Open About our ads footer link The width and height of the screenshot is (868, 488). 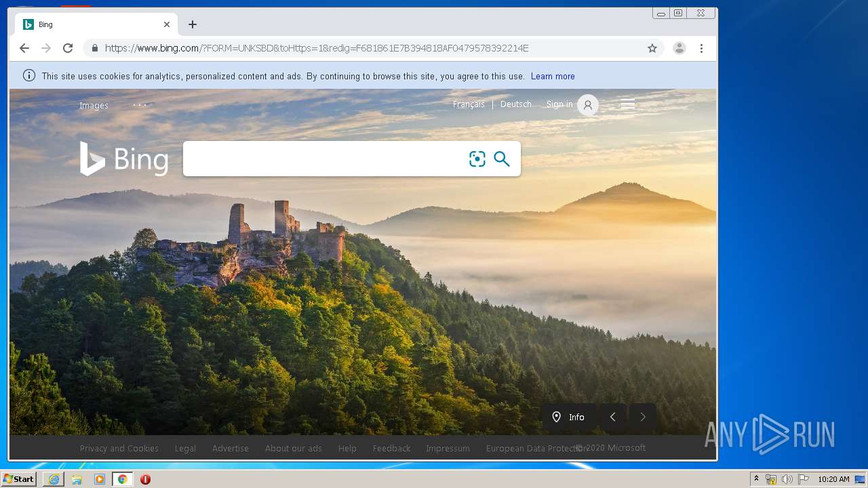pos(294,448)
